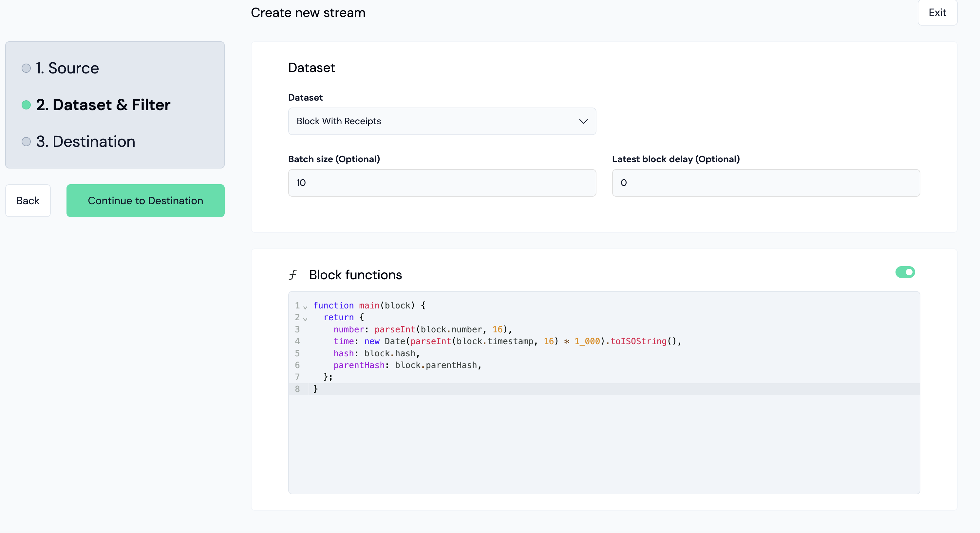Open the Block With Receipts dataset dropdown
The height and width of the screenshot is (533, 980).
[x=442, y=121]
